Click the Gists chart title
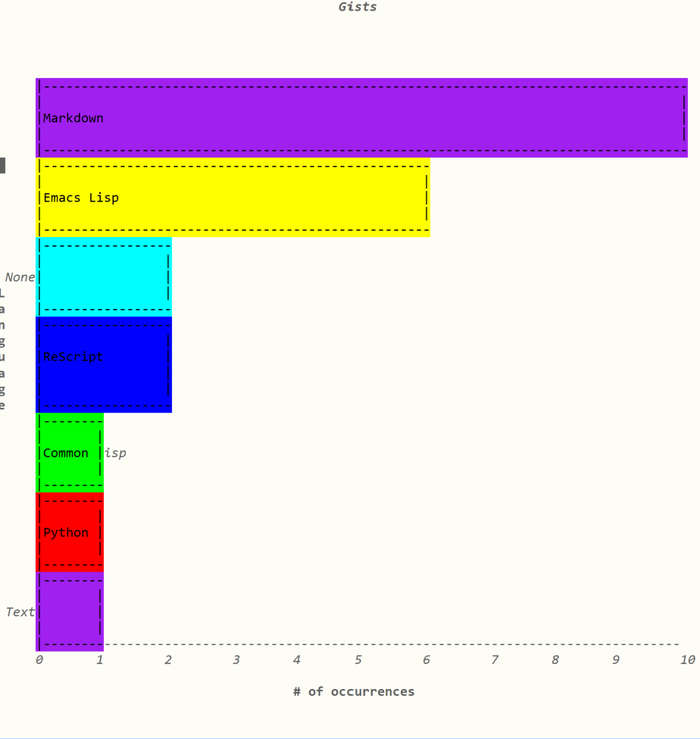 pos(357,8)
